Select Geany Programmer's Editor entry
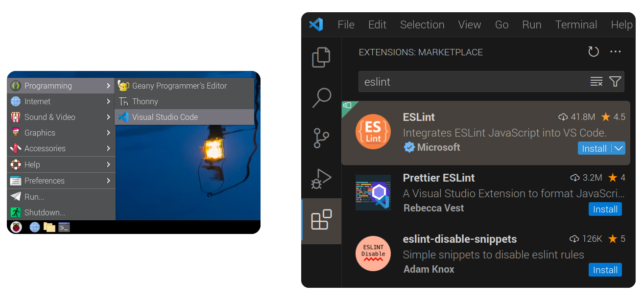 coord(185,86)
